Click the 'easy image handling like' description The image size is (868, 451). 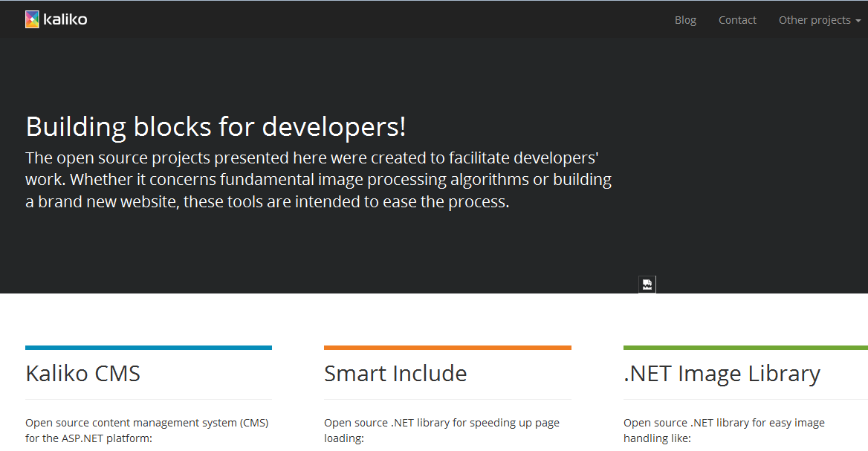tap(724, 430)
